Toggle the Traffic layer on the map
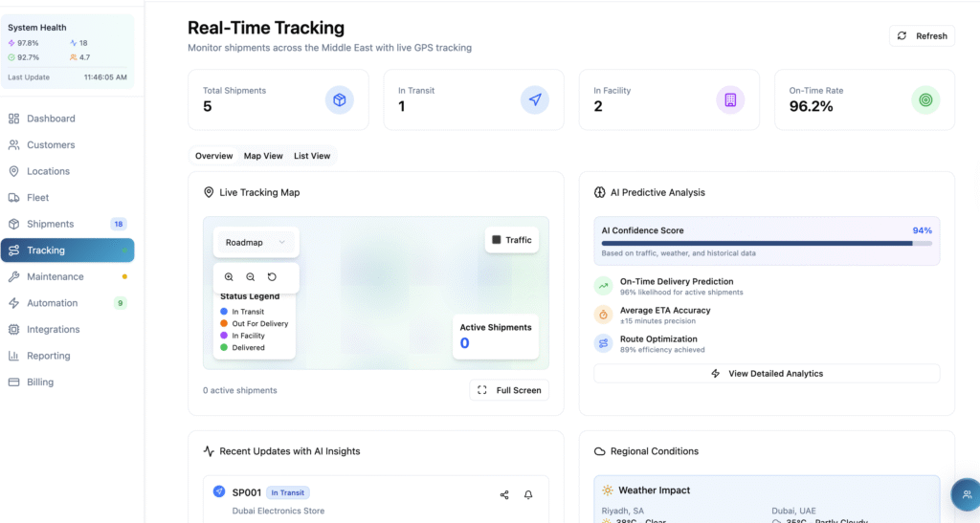This screenshot has width=980, height=523. click(512, 240)
